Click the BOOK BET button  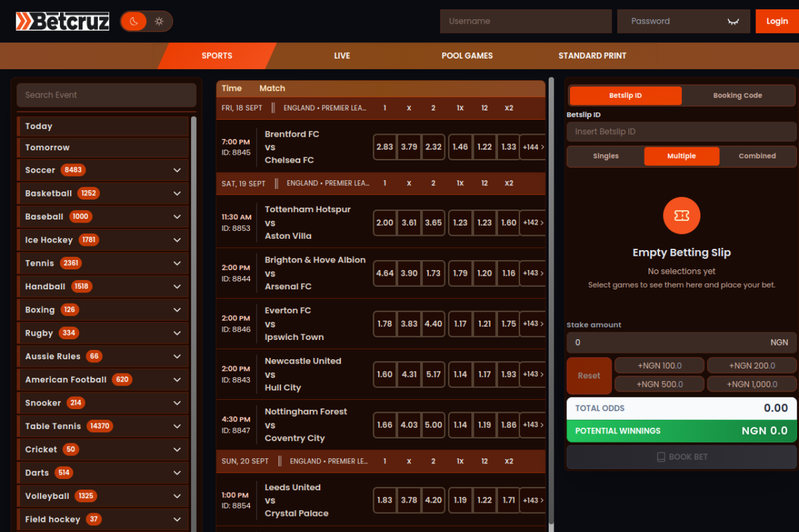[682, 457]
